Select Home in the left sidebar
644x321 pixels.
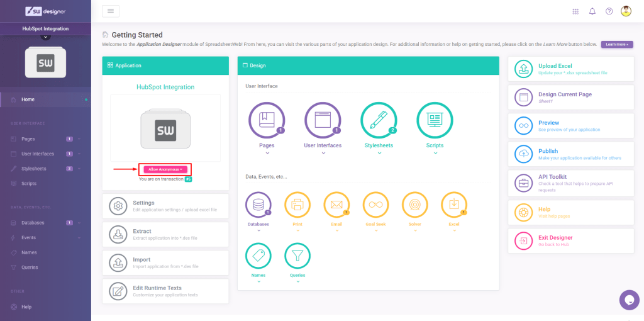[x=28, y=99]
